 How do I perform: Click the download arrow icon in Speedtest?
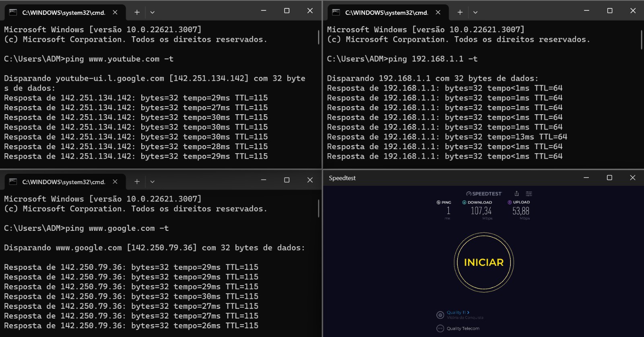pyautogui.click(x=464, y=202)
